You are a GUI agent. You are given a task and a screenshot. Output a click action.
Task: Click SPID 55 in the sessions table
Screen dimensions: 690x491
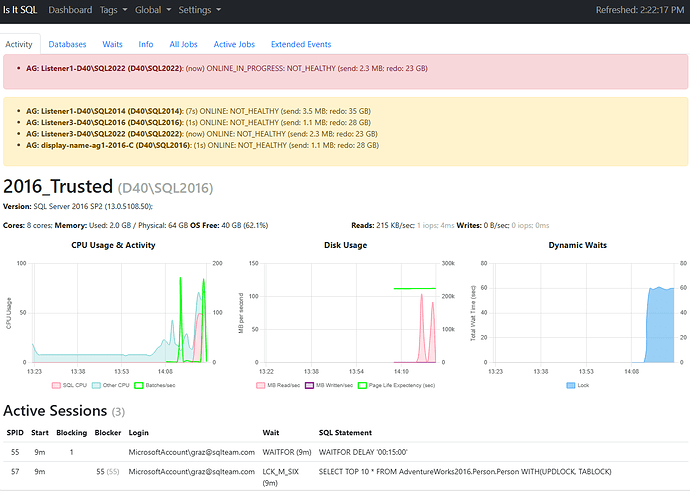(15, 452)
